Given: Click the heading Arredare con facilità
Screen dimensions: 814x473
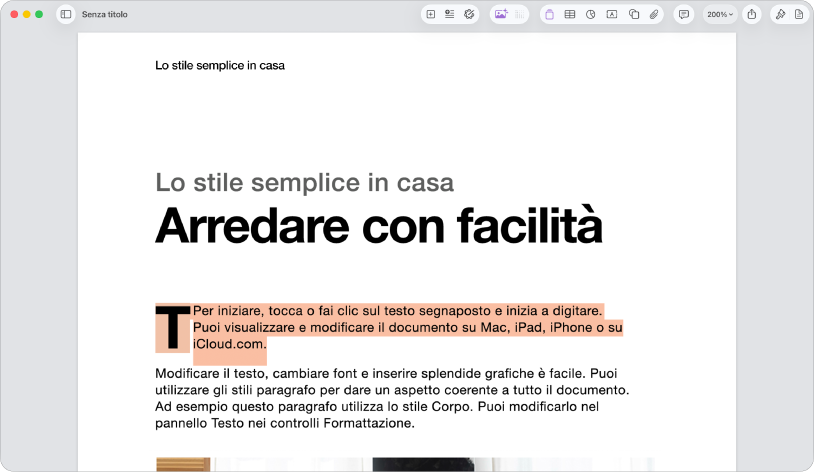Looking at the screenshot, I should click(x=379, y=225).
